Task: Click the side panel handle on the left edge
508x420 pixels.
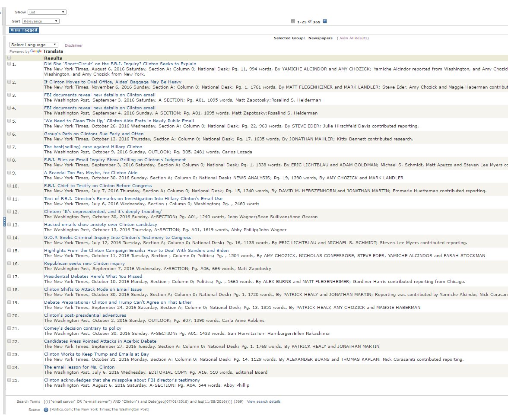Action: (x=4, y=222)
